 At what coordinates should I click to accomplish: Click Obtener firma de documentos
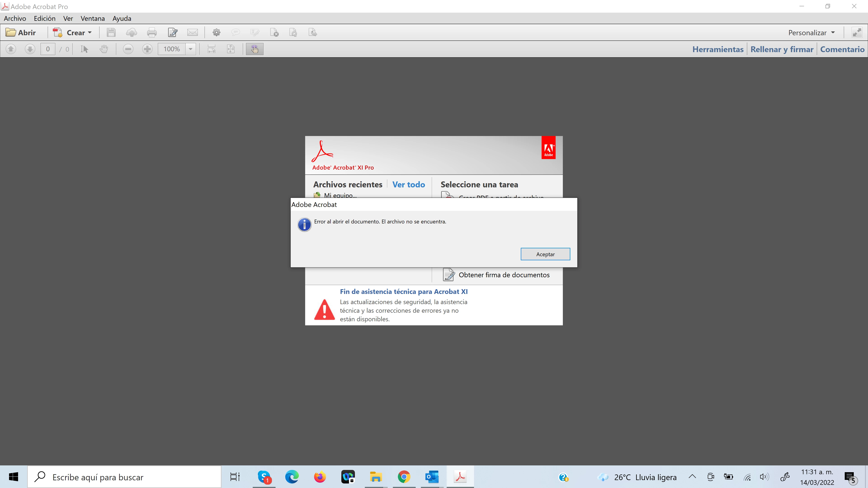coord(504,275)
